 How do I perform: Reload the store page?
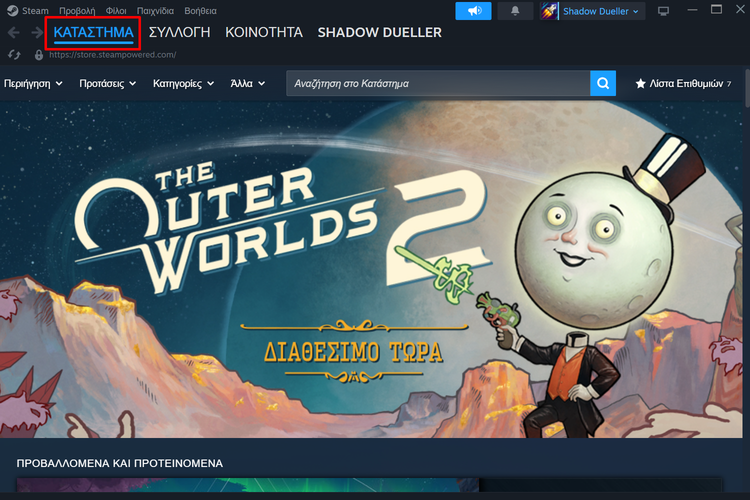click(14, 55)
